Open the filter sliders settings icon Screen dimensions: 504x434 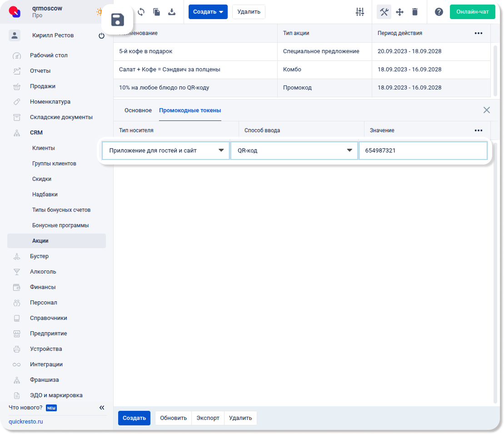360,12
